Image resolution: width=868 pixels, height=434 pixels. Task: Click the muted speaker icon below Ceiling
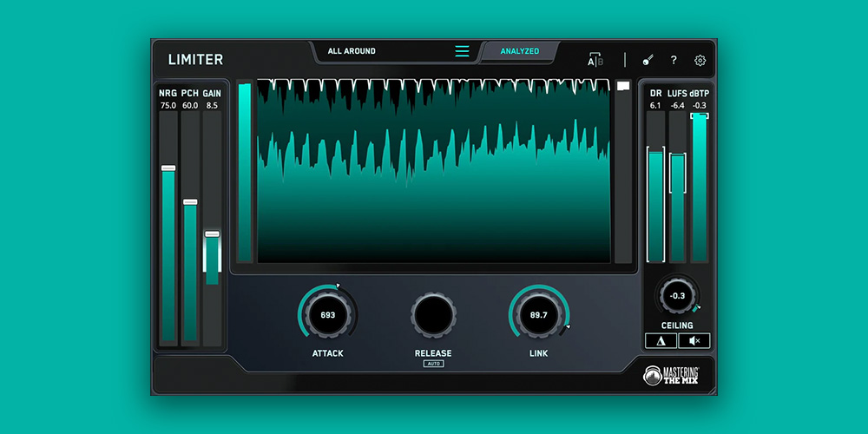point(694,341)
